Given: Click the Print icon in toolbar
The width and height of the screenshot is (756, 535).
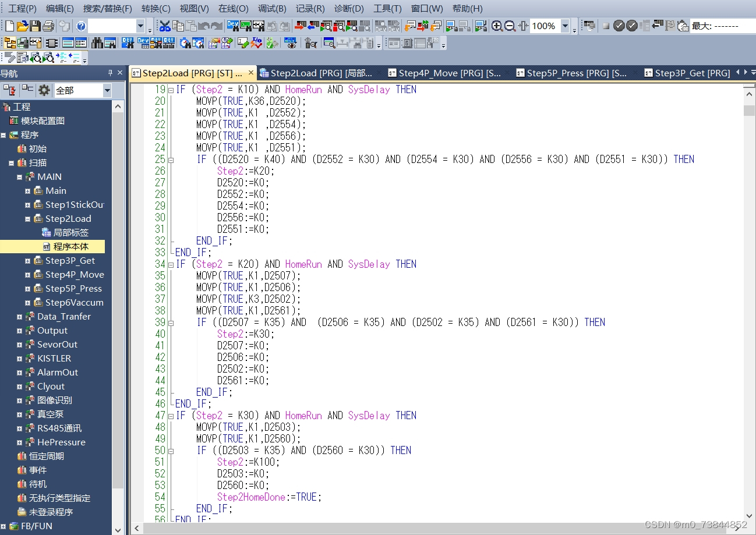Looking at the screenshot, I should [x=48, y=26].
